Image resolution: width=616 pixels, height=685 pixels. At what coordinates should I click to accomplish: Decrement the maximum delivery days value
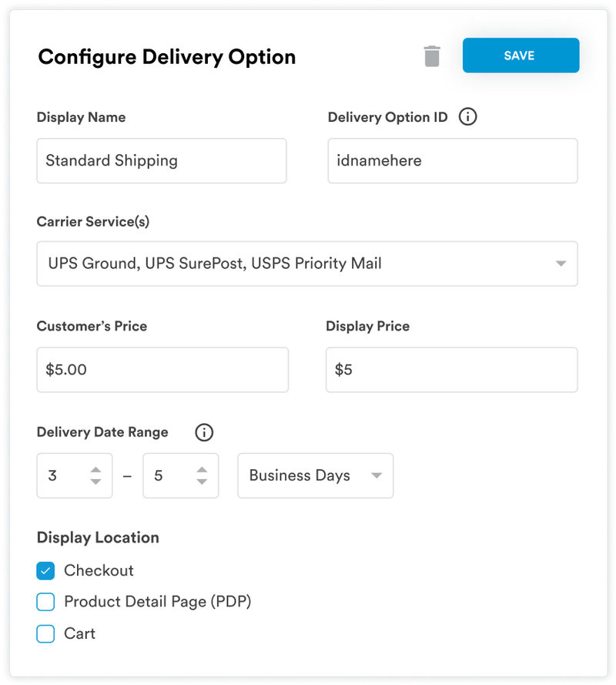tap(203, 481)
